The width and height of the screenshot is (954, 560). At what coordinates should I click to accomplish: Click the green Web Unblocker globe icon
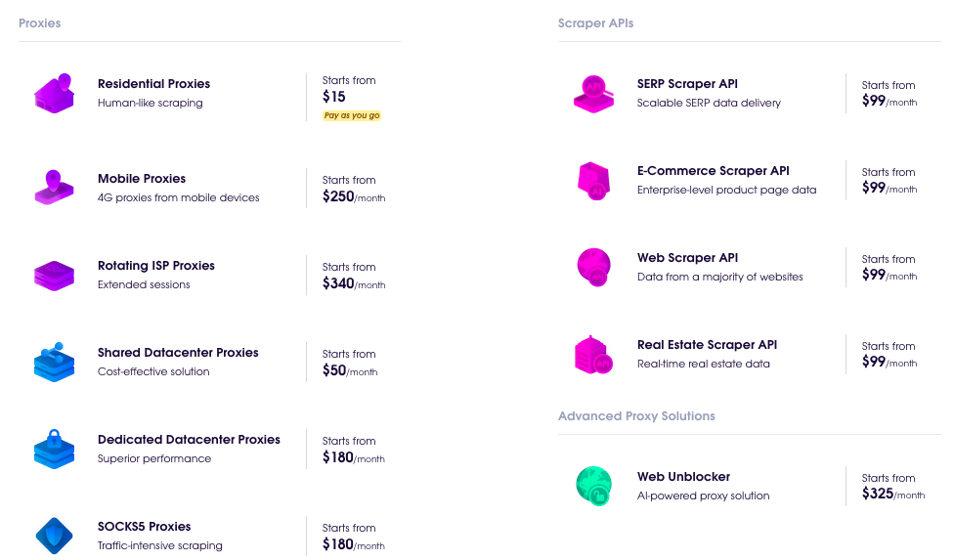594,486
